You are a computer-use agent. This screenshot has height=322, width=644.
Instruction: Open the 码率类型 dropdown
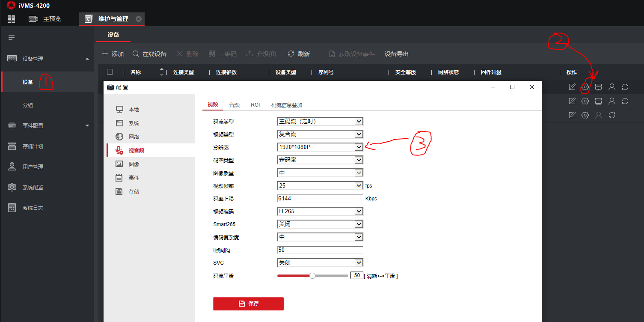pyautogui.click(x=320, y=160)
